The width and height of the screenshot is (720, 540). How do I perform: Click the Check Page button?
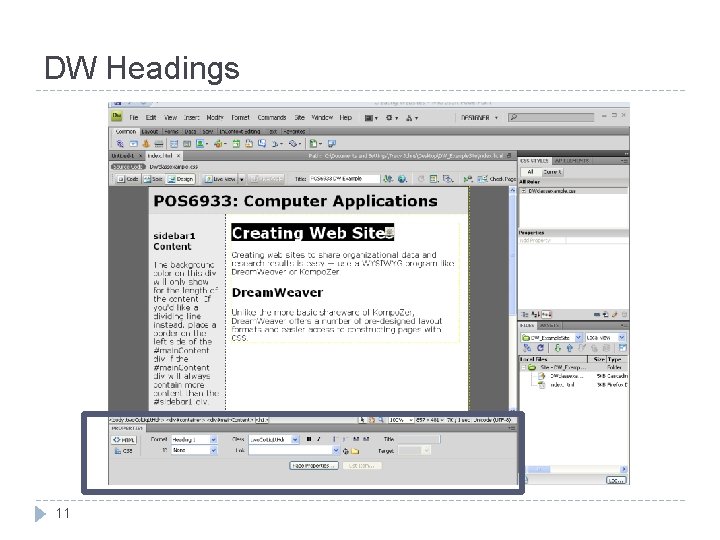[497, 179]
